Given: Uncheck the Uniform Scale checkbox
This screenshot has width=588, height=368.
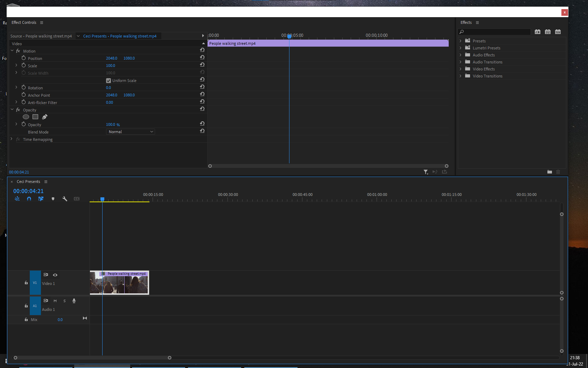Looking at the screenshot, I should point(108,80).
